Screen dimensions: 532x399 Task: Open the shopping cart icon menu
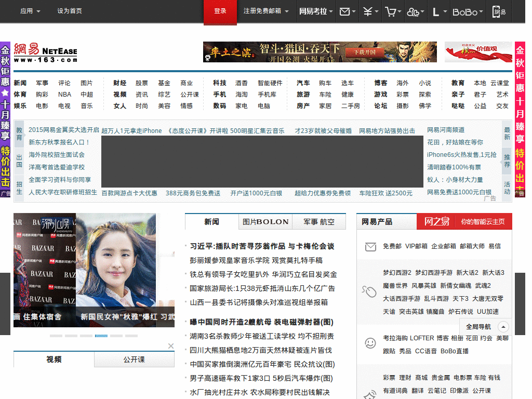click(393, 11)
